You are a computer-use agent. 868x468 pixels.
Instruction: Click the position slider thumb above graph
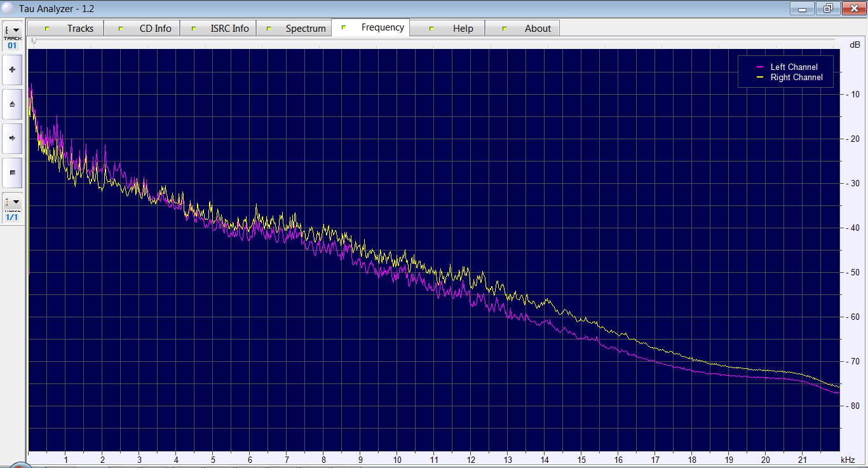[x=34, y=41]
